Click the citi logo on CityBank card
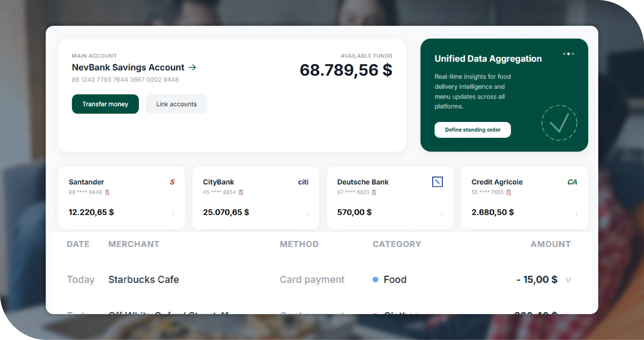The image size is (644, 340). click(x=303, y=182)
